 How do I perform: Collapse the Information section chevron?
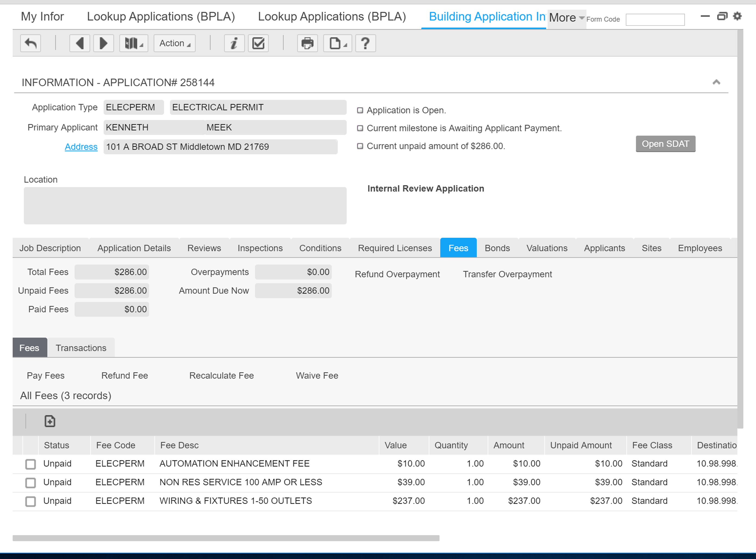click(x=716, y=82)
